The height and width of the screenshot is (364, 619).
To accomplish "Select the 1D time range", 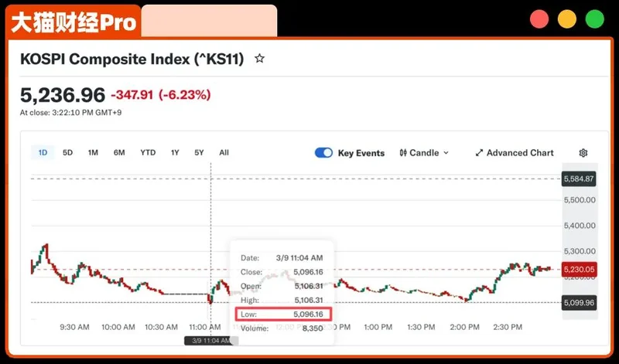I will coord(43,153).
